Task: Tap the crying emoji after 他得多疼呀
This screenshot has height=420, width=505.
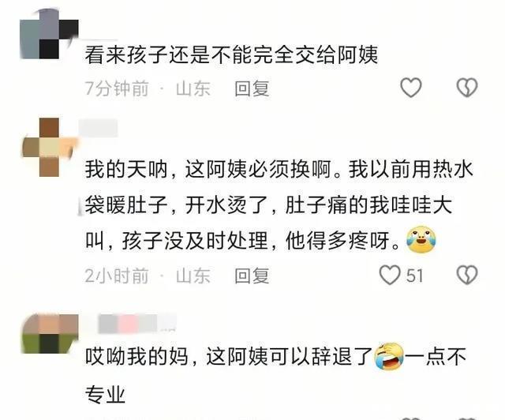Action: click(x=421, y=239)
